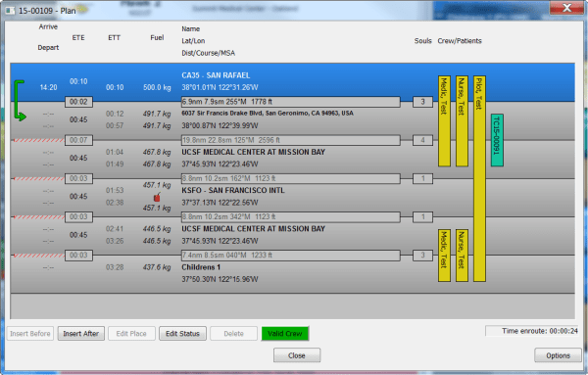Click the 00:07 leg time box
Image resolution: width=588 pixels, height=375 pixels.
tap(78, 140)
